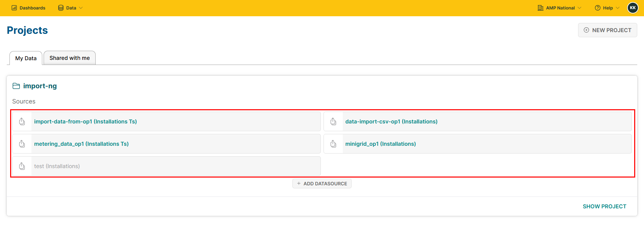644x232 pixels.
Task: Open the Dashboards menu item
Action: (28, 8)
